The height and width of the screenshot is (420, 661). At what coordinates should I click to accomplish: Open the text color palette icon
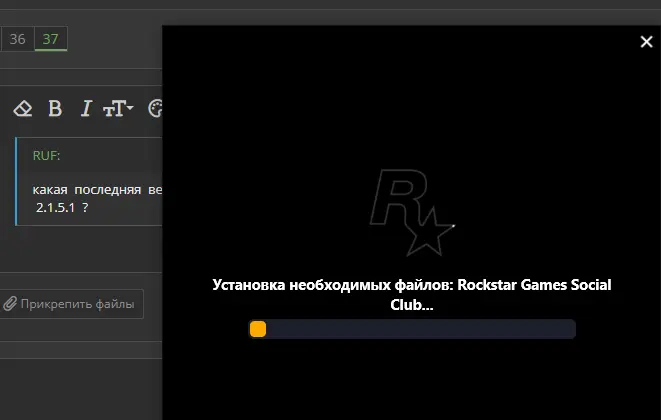155,108
